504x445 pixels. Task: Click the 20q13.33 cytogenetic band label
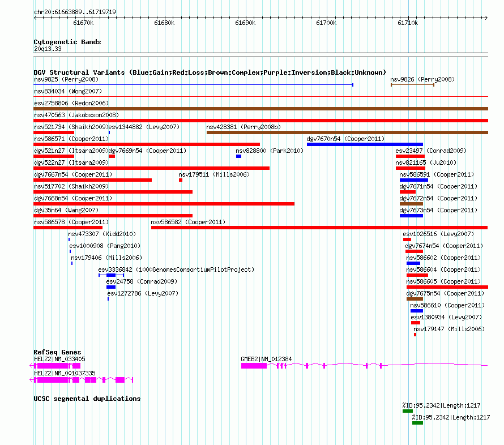pyautogui.click(x=48, y=49)
